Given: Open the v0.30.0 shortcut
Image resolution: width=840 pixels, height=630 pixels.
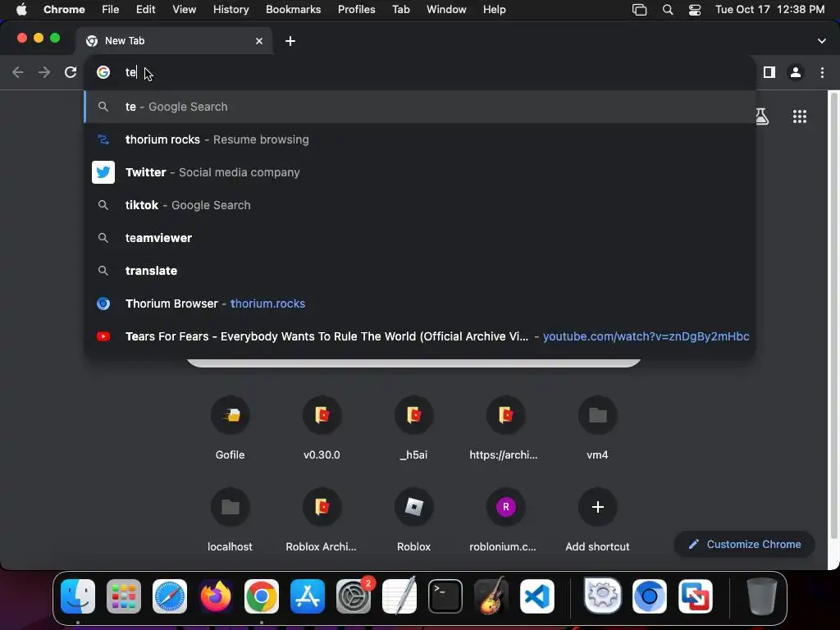Looking at the screenshot, I should (x=322, y=428).
